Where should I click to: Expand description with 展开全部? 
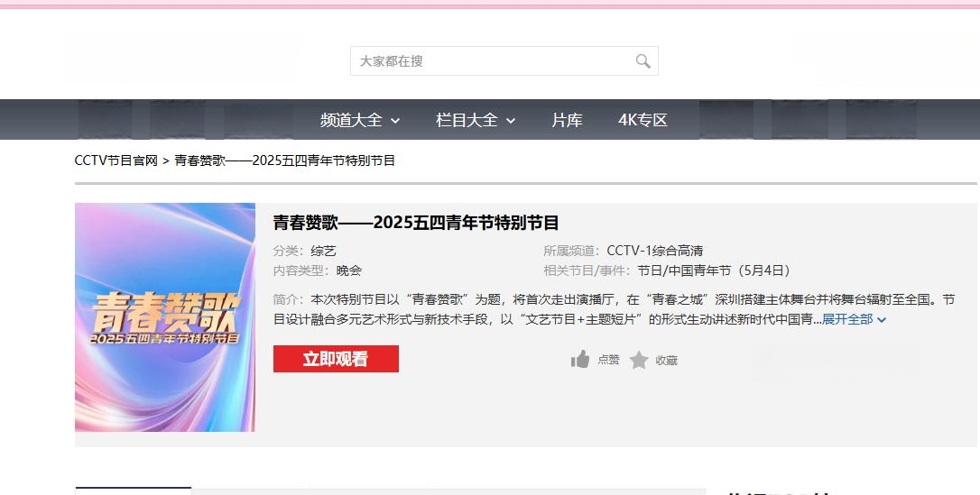click(854, 319)
